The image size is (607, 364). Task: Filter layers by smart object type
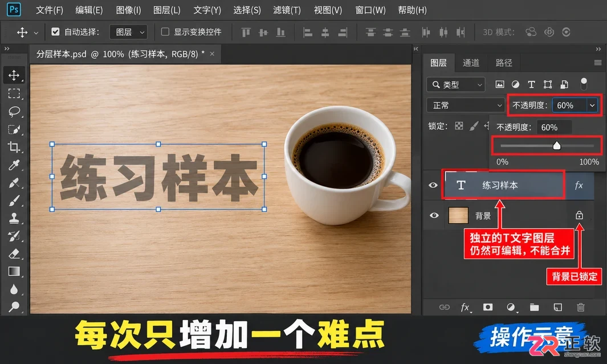564,84
